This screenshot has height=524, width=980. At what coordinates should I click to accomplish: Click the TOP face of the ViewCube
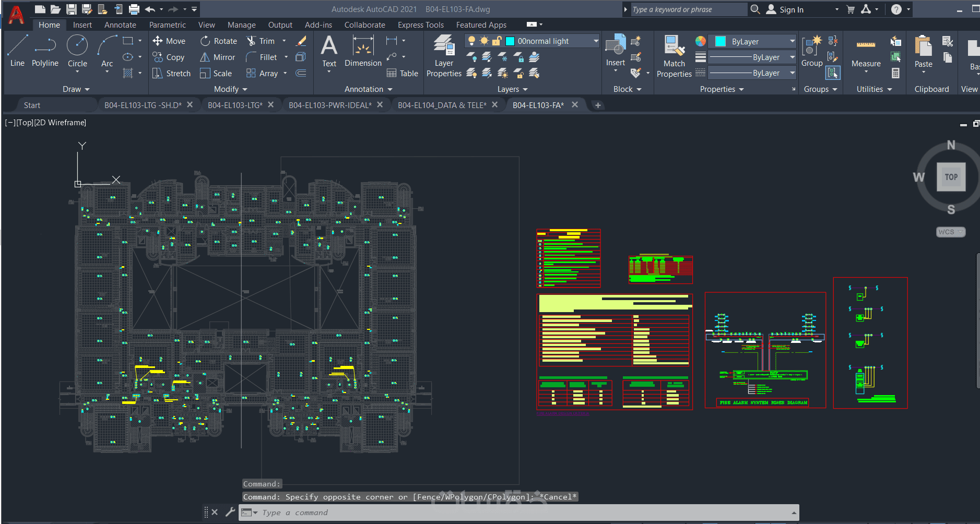click(951, 177)
